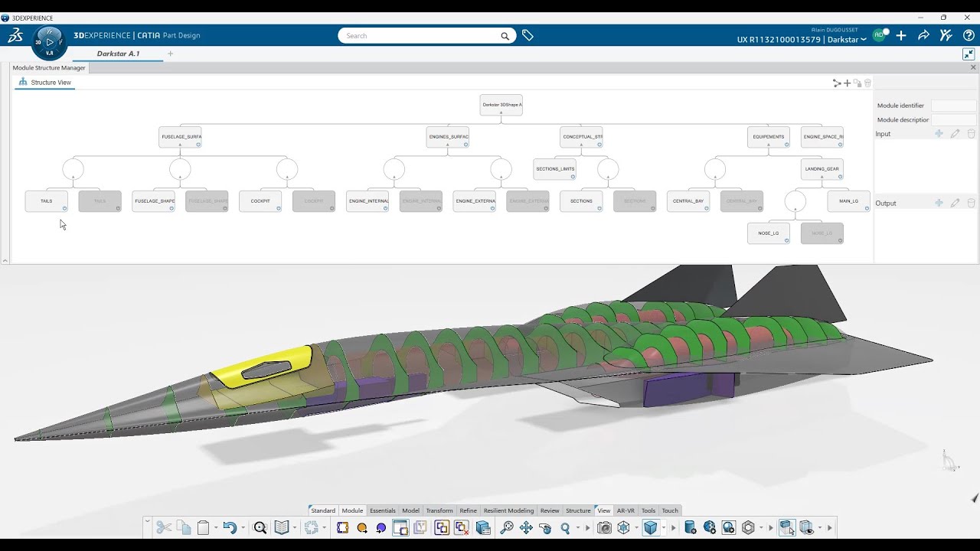Viewport: 980px width, 551px height.
Task: Click the Cut scissors icon in bottom toolbar
Action: 164,527
